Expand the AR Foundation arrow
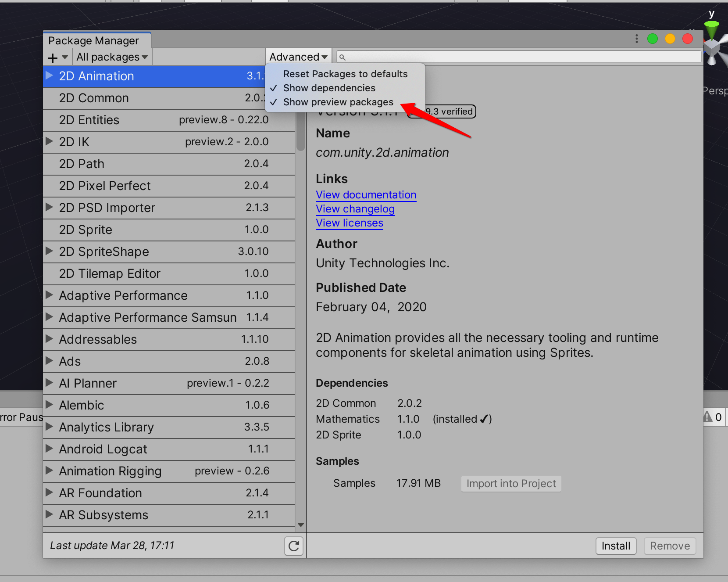Viewport: 728px width, 582px height. [x=50, y=492]
